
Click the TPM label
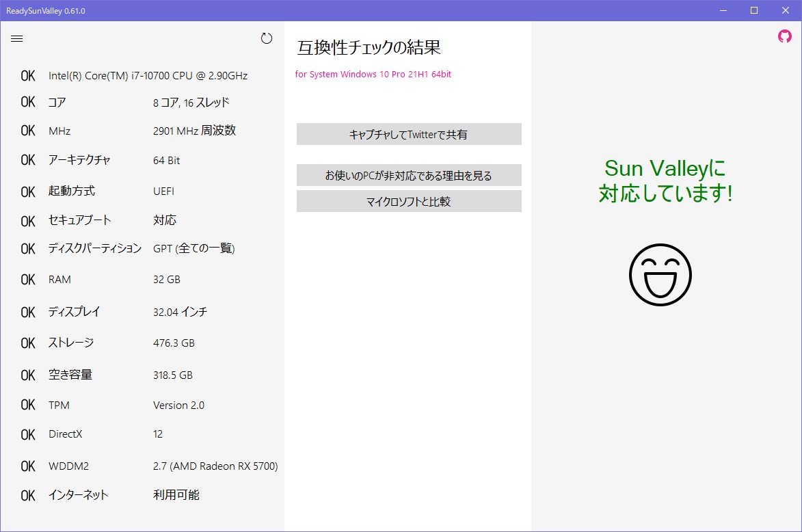(x=59, y=405)
